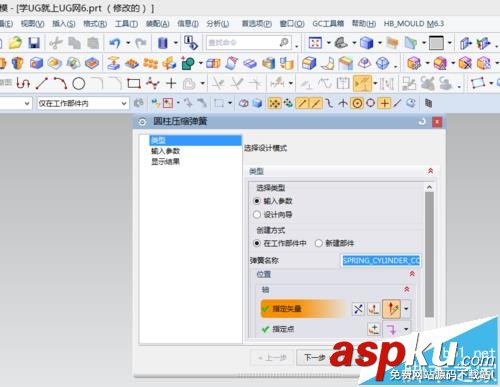Open the 插入(S) menu

(64, 24)
